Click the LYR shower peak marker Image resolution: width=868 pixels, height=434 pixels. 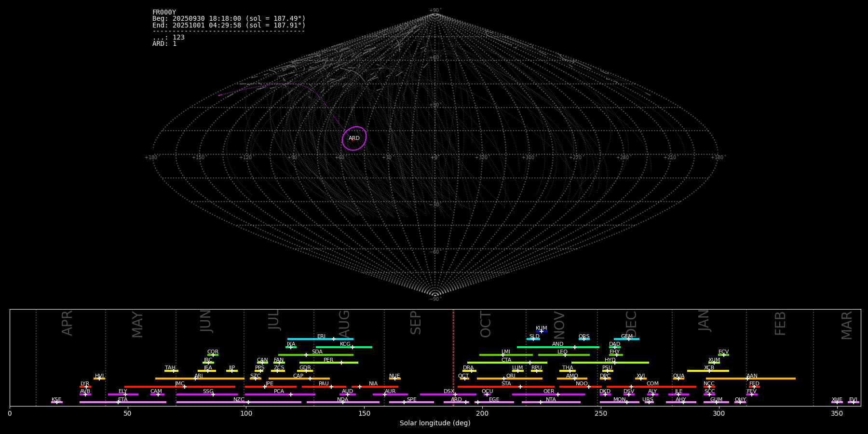tap(86, 387)
